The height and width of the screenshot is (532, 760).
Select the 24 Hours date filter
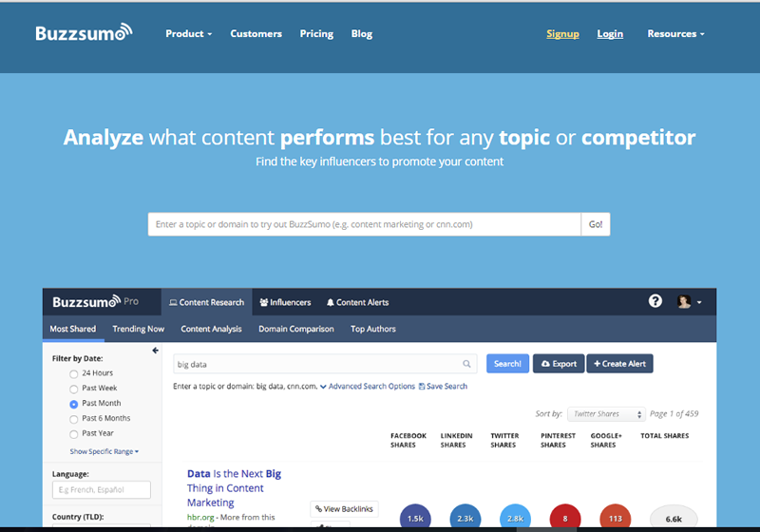[x=74, y=374]
